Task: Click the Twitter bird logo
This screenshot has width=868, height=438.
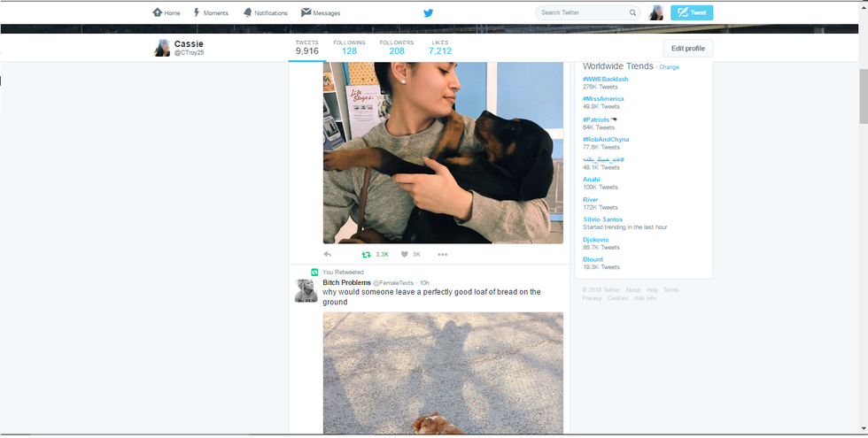Action: tap(428, 12)
